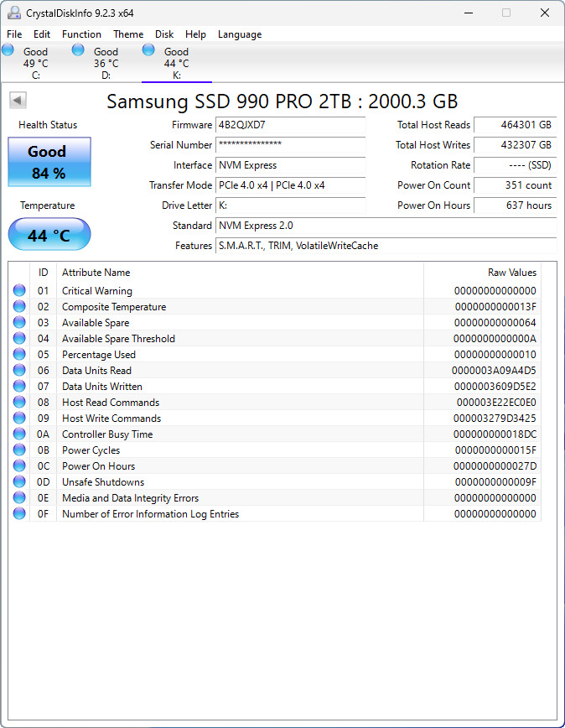This screenshot has height=728, width=565.
Task: Click the Controller Busy Time attribute name
Action: click(x=107, y=434)
